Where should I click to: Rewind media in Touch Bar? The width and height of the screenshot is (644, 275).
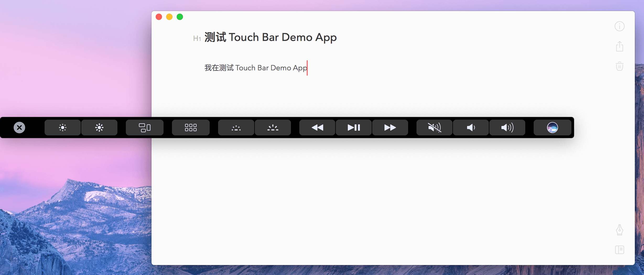pos(317,128)
